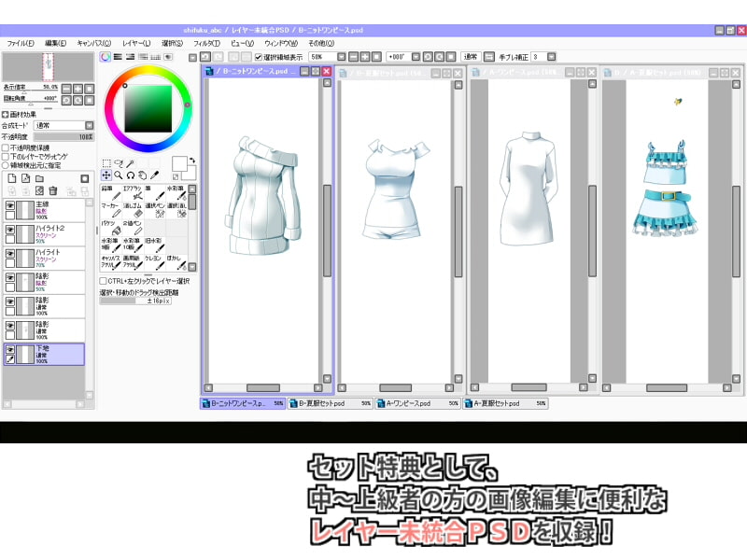Switch to A-夏服セット.psd tab
Screen dimensions: 747x560
click(x=505, y=403)
